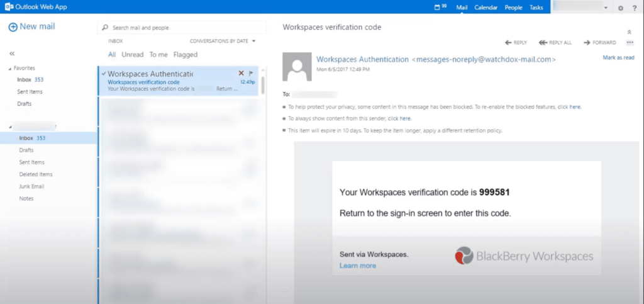Click the message list scrollbar thumb
Screen dimensions: 644x304
(x=262, y=85)
